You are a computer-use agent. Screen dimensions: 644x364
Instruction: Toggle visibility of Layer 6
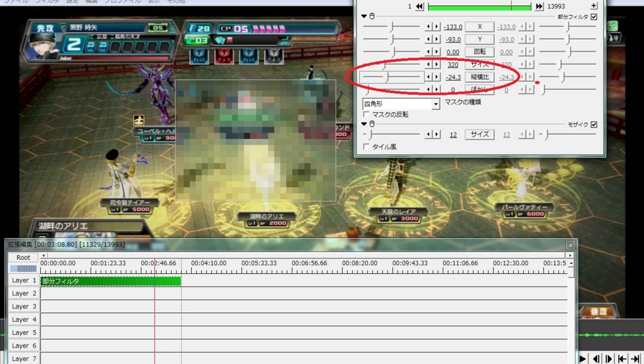(23, 346)
